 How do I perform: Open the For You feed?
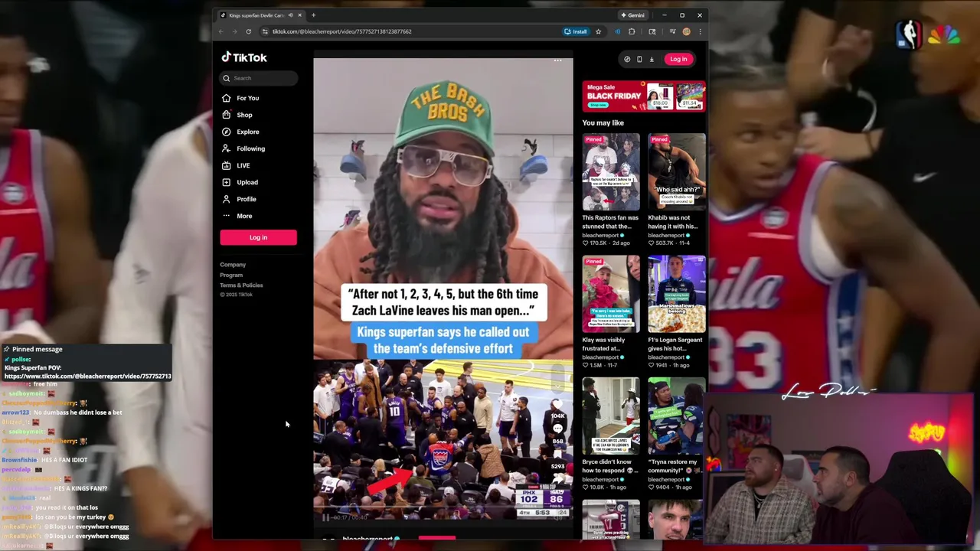(x=240, y=98)
